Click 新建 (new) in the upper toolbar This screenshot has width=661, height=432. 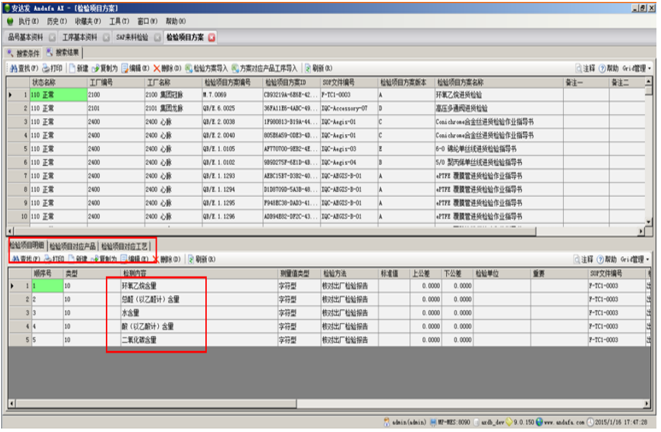[x=83, y=67]
